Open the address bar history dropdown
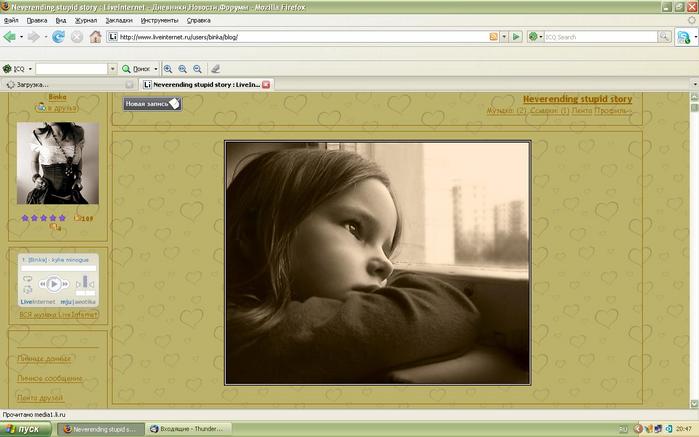The width and height of the screenshot is (699, 437). 504,37
